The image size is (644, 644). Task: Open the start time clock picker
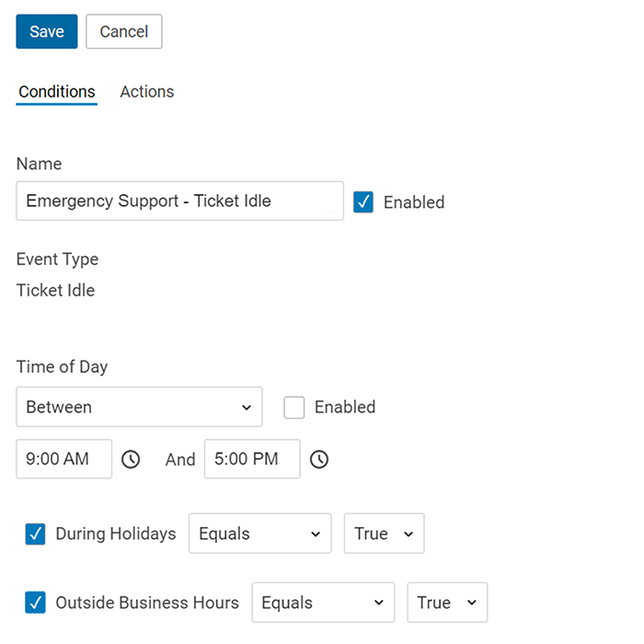(x=131, y=459)
